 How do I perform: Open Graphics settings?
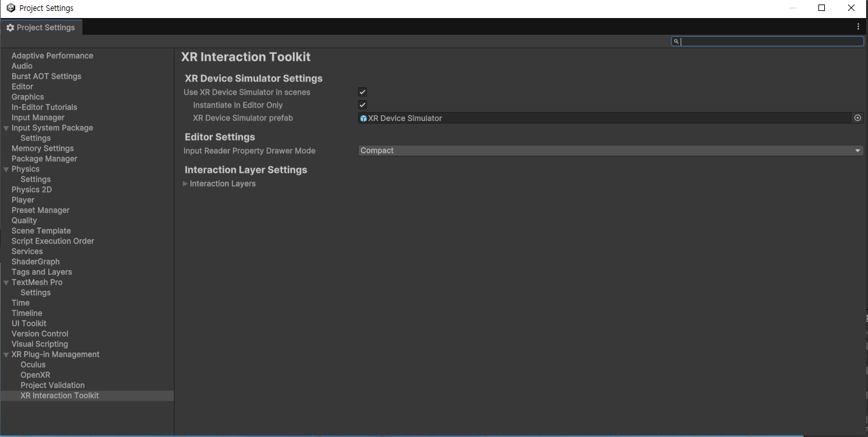(x=28, y=97)
